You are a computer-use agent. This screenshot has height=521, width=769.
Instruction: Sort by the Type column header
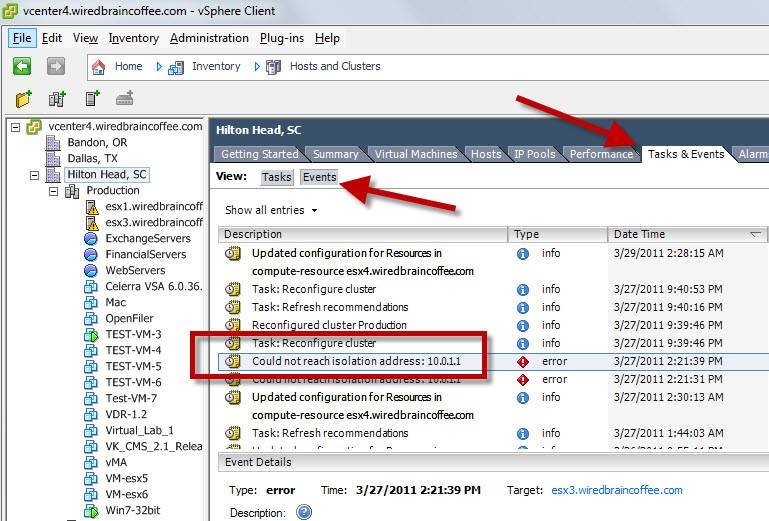coord(558,234)
